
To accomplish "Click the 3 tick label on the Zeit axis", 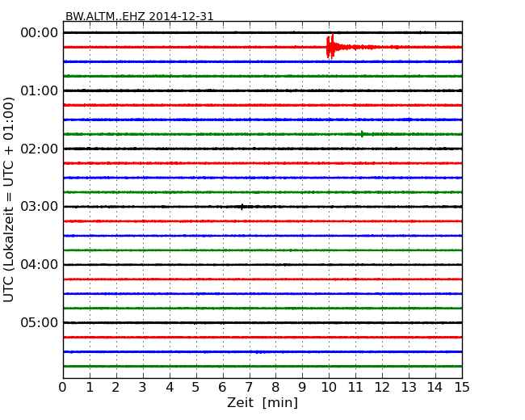I will pyautogui.click(x=143, y=388).
